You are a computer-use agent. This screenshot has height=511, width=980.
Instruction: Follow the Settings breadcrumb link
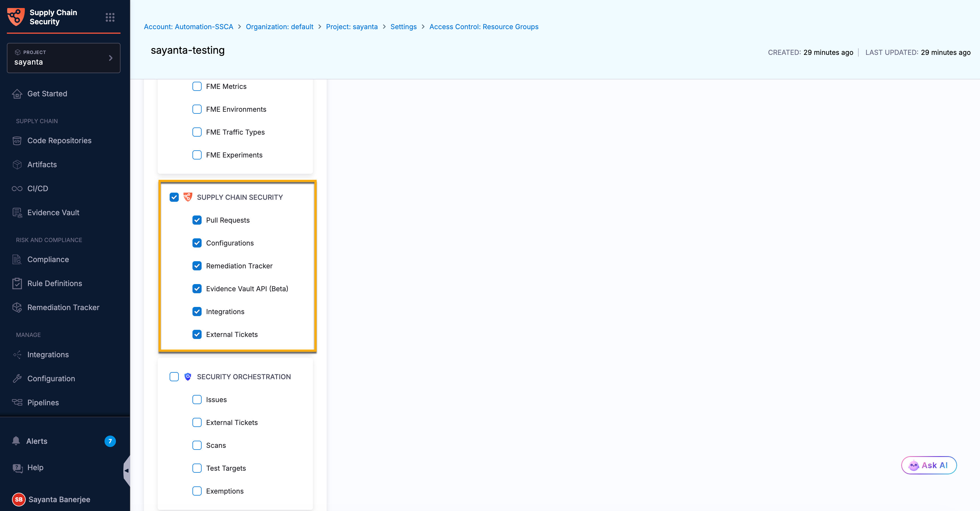(403, 27)
